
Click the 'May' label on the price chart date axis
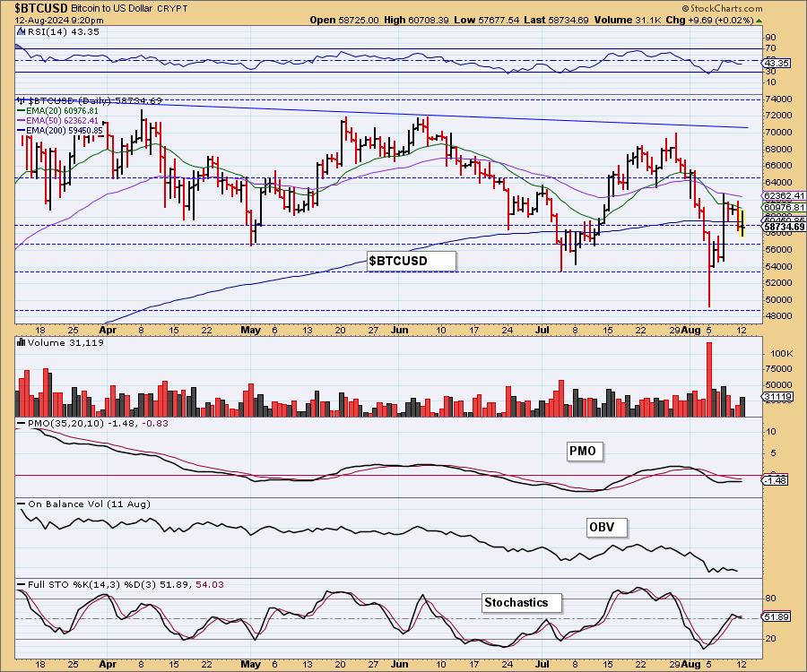coord(251,330)
